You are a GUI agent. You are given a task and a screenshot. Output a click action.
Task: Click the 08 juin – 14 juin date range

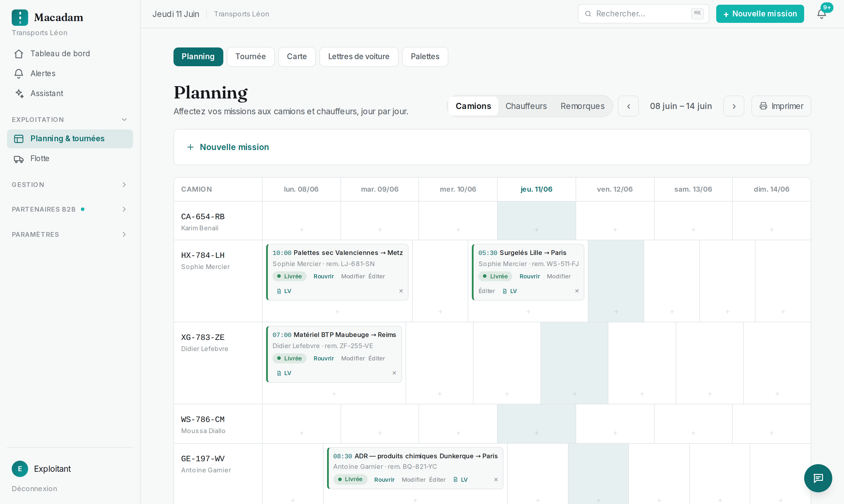(681, 106)
